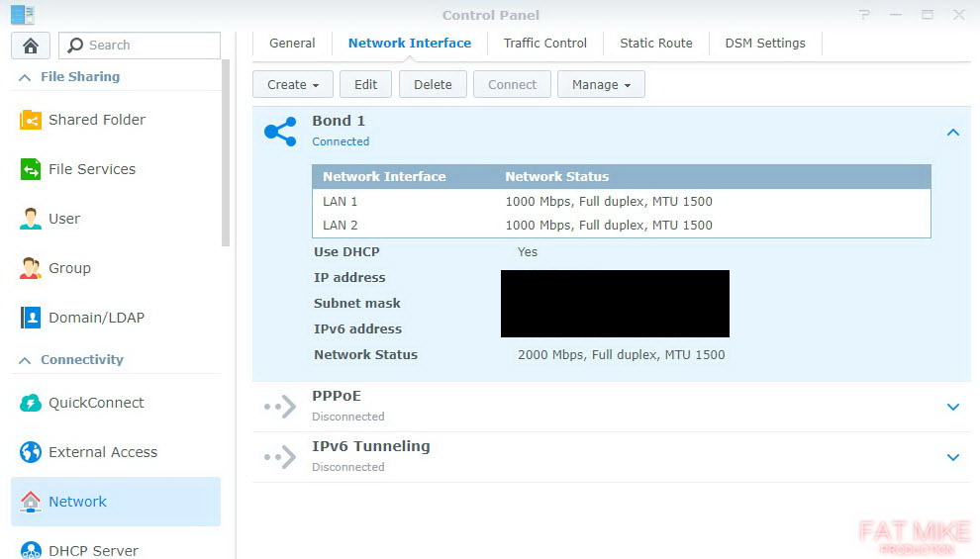Click the Control Panel app icon in the title bar
Viewport: 980px width, 559px height.
[23, 15]
